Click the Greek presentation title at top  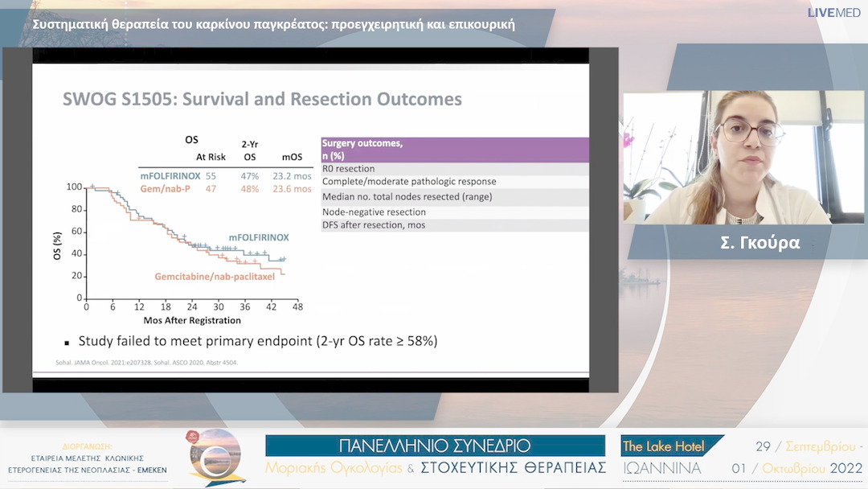(274, 24)
